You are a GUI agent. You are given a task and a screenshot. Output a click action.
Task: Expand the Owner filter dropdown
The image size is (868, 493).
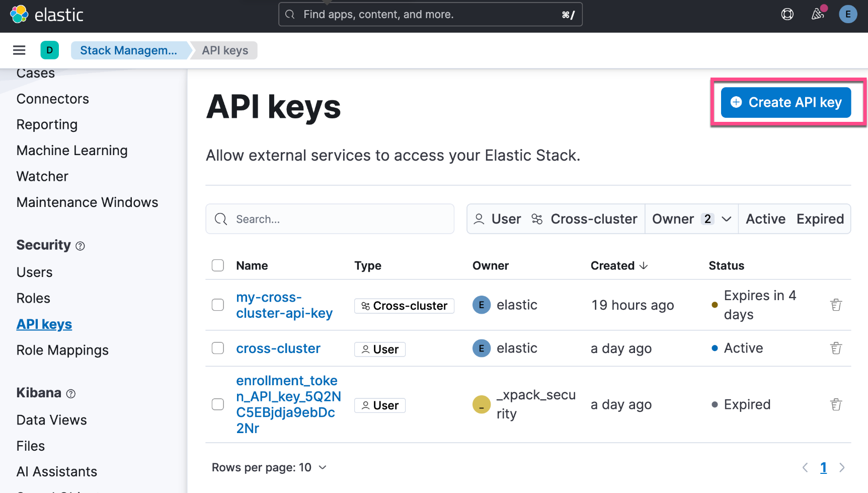tap(691, 219)
